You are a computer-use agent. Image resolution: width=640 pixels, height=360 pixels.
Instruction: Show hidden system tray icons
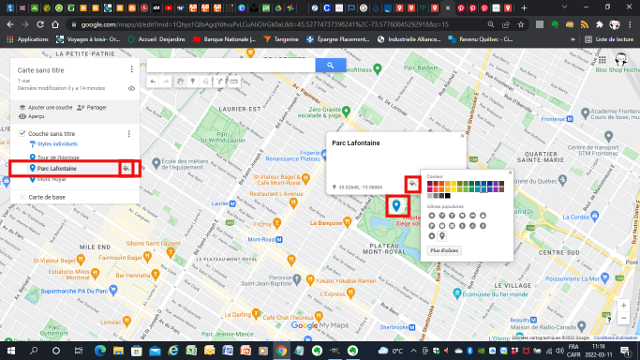(x=413, y=351)
